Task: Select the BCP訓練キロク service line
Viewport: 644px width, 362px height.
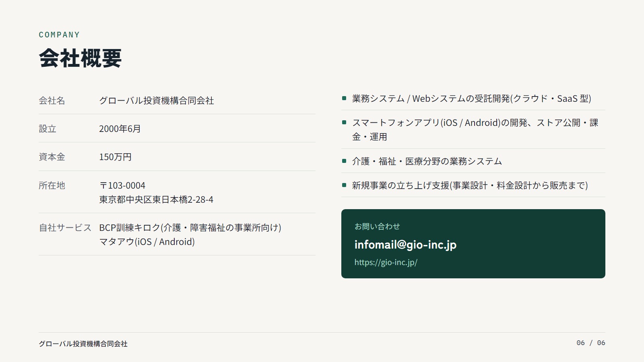Action: [x=190, y=228]
